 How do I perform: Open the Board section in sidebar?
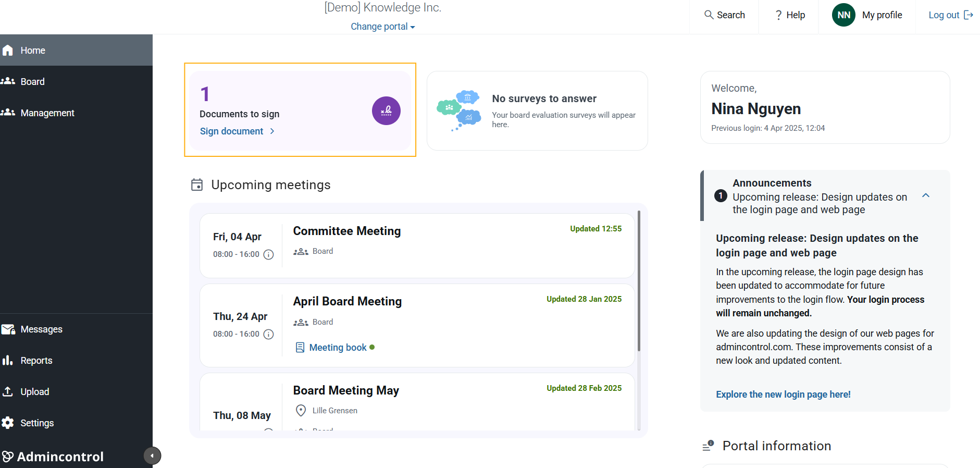coord(76,81)
